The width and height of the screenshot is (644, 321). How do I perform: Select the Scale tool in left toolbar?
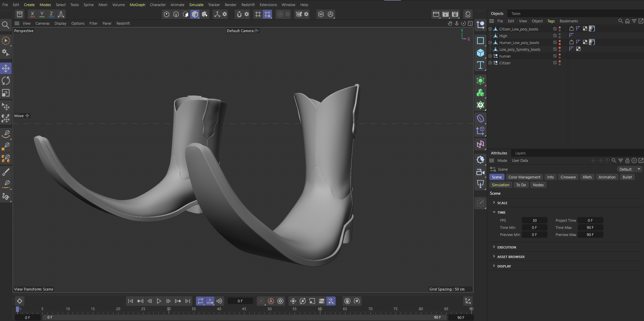[x=6, y=93]
